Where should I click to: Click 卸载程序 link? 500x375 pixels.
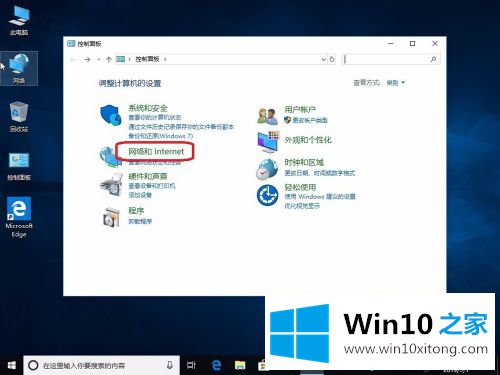click(x=140, y=221)
